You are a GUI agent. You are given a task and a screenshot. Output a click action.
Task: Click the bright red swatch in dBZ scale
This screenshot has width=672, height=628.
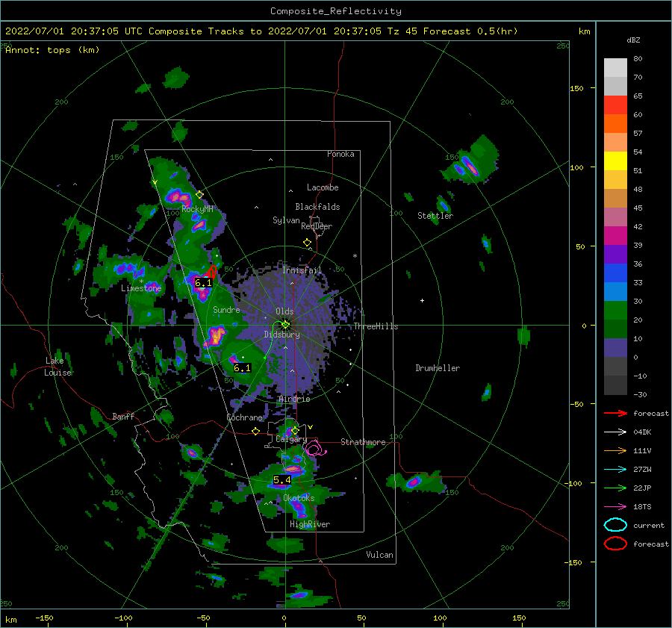615,105
